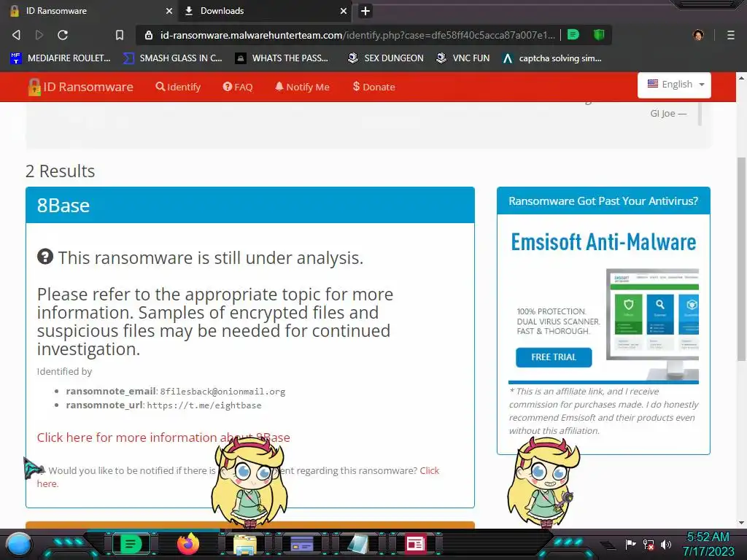Click the ID Ransomware logo
Screen dimensions: 747x560
[80, 87]
